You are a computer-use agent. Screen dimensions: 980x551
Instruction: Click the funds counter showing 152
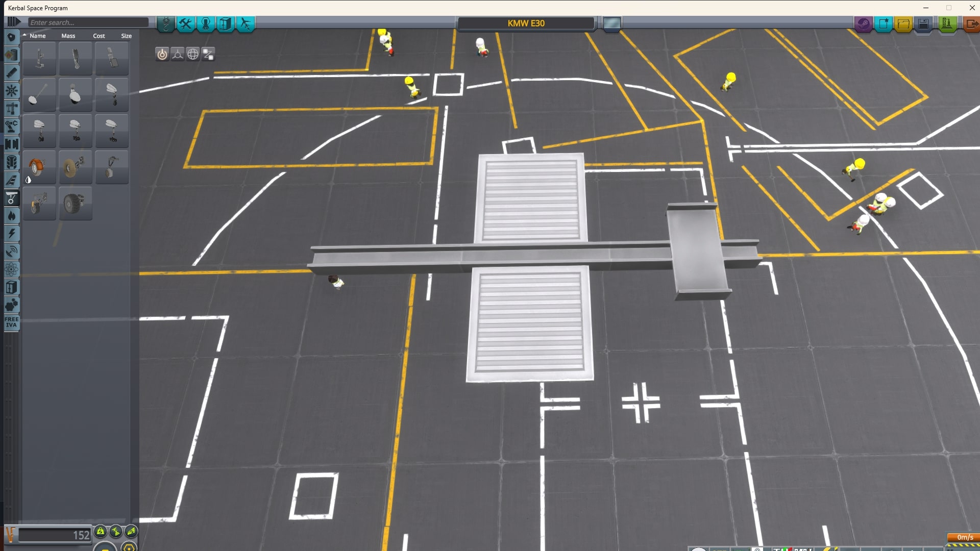tap(55, 535)
